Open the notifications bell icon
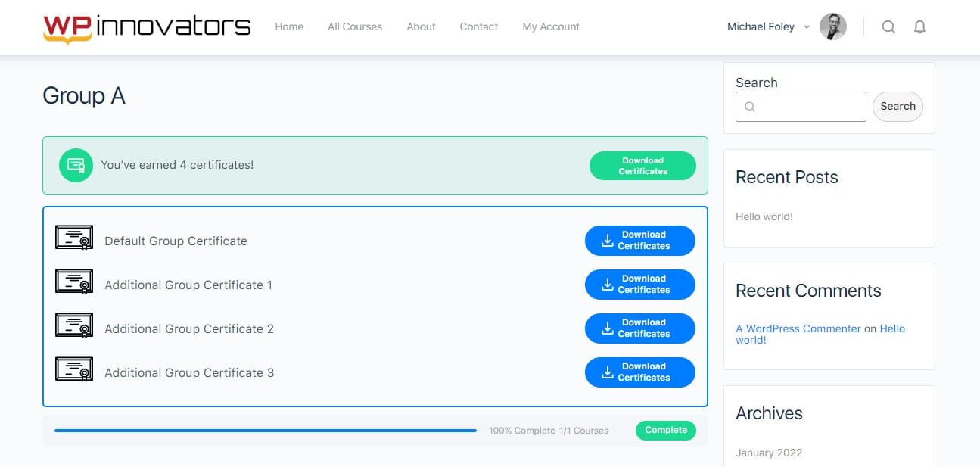Image resolution: width=980 pixels, height=467 pixels. (920, 27)
